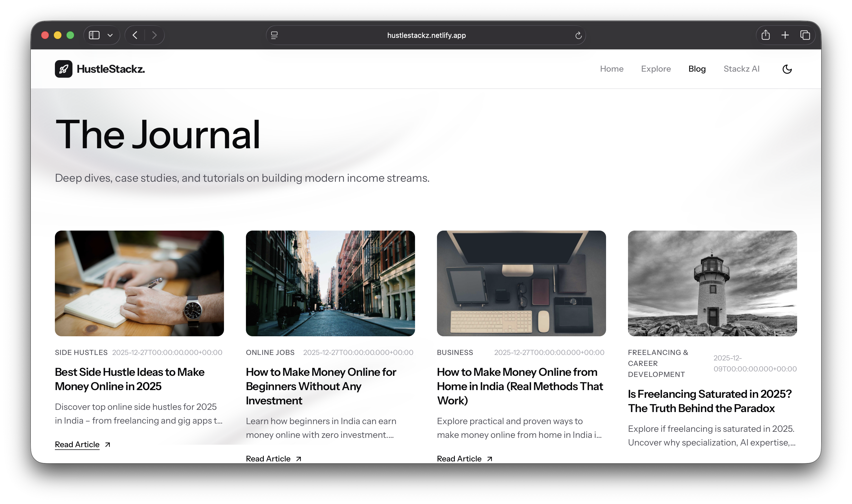This screenshot has height=504, width=852.
Task: Go to the Home nav item
Action: pyautogui.click(x=612, y=69)
